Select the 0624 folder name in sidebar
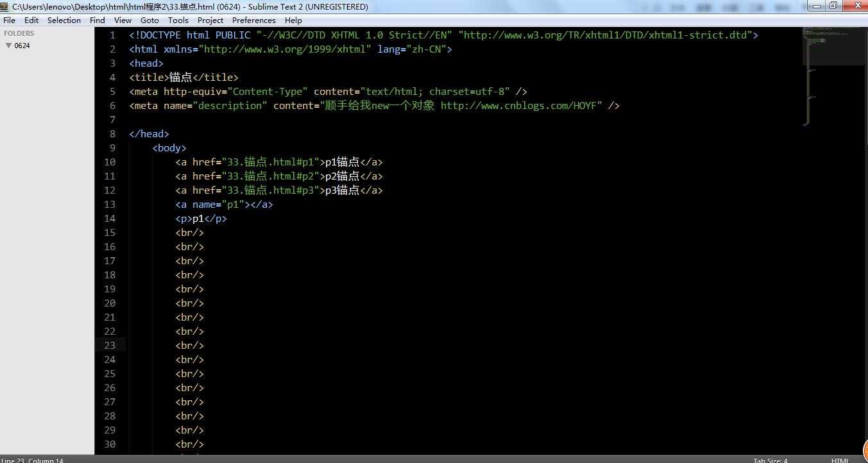 22,46
